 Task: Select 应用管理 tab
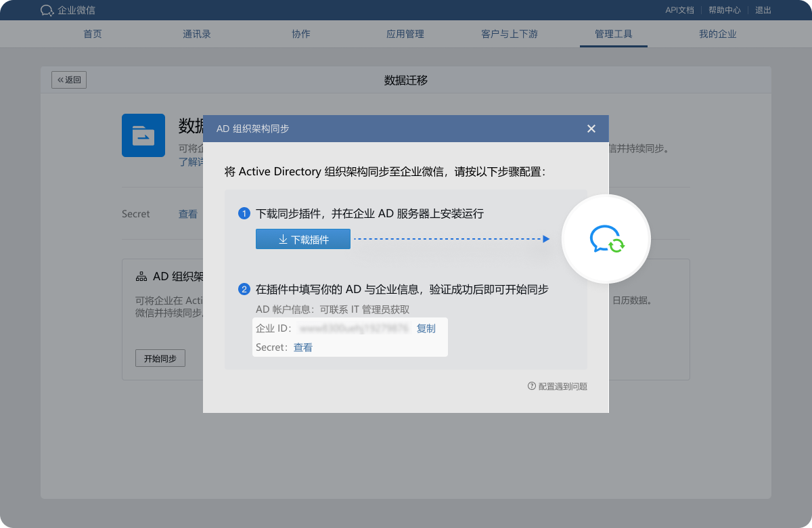(405, 34)
